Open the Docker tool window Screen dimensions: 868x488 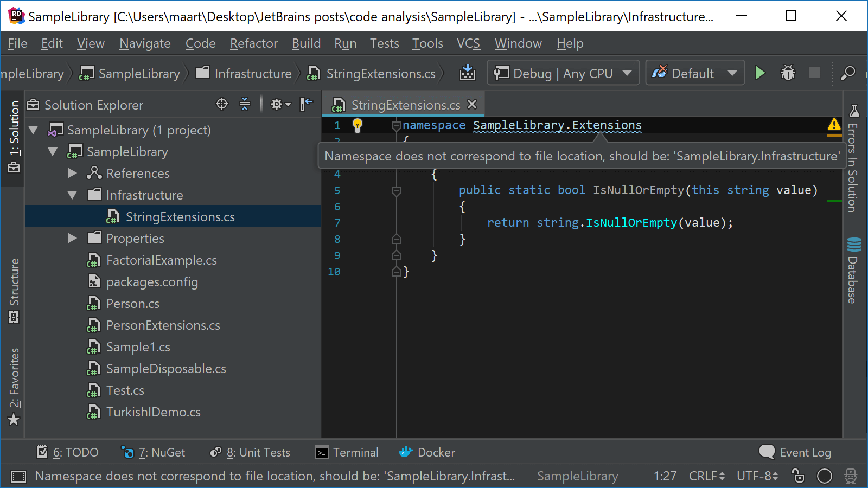(x=427, y=452)
